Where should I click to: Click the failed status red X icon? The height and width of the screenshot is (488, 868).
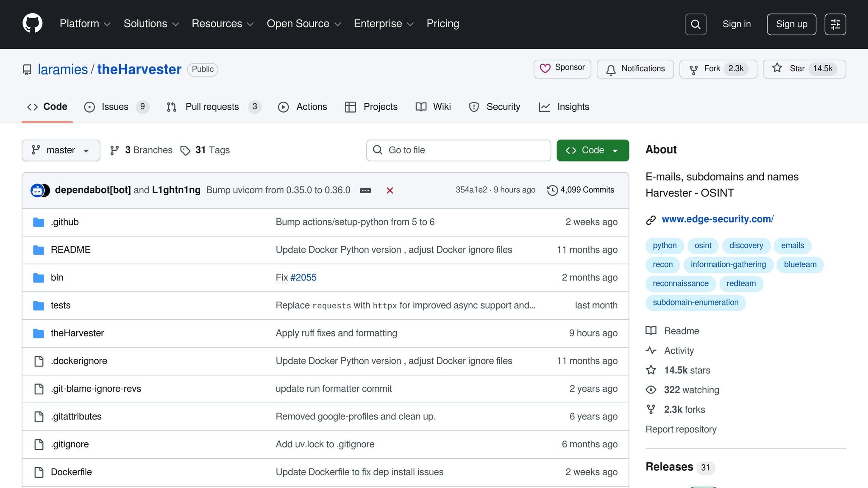390,191
